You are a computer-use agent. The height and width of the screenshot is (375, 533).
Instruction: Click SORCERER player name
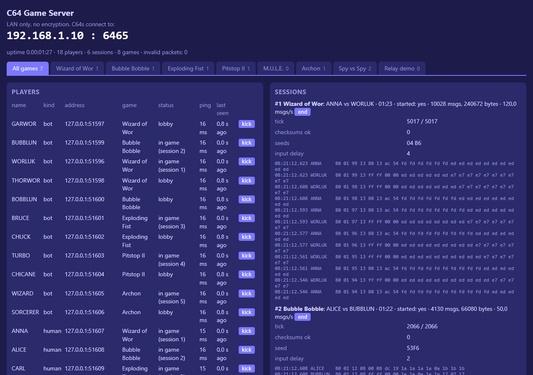[x=25, y=312]
